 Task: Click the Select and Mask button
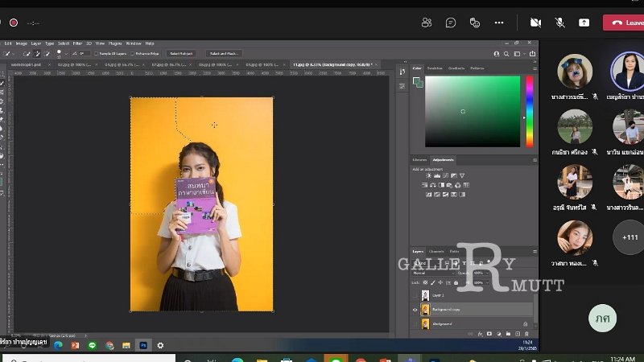pos(224,54)
